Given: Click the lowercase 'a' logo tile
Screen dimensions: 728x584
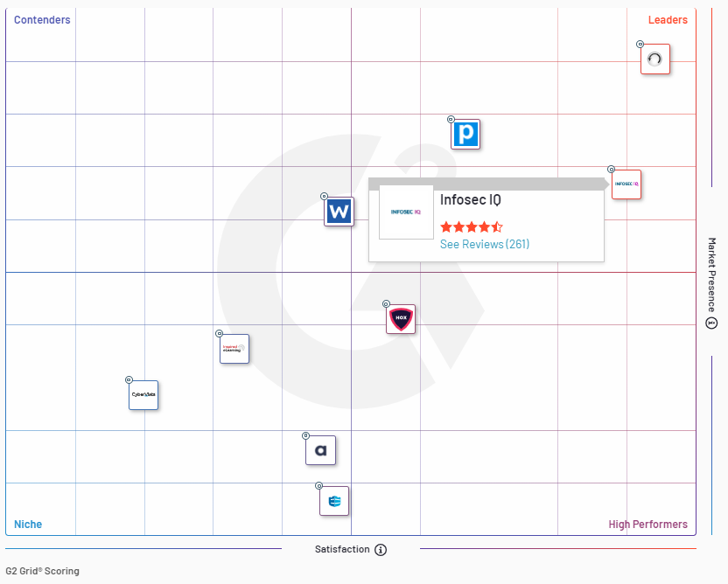Looking at the screenshot, I should (320, 450).
